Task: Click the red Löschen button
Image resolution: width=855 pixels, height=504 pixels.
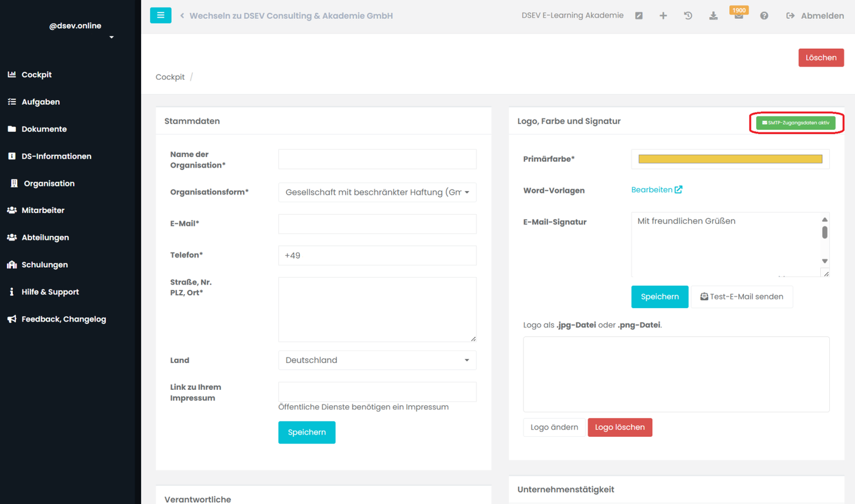Action: tap(821, 57)
